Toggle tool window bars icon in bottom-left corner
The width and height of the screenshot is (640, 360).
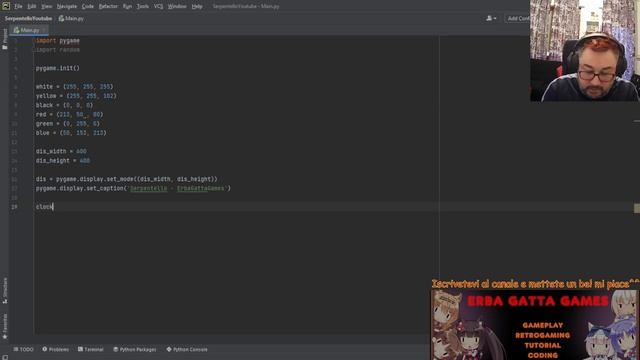tap(5, 357)
